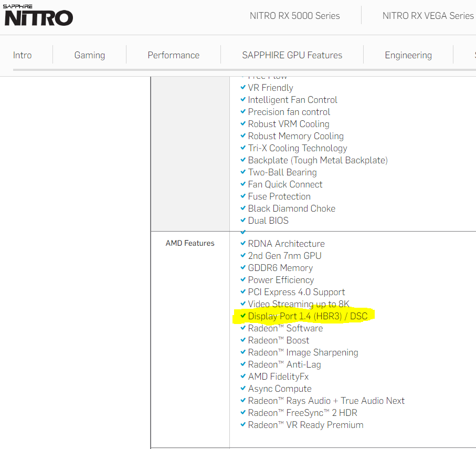Select Fuse Protection feature

[x=279, y=196]
